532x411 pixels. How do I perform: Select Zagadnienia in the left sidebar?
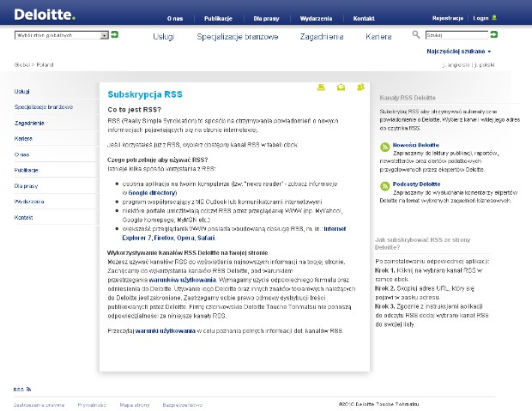29,123
